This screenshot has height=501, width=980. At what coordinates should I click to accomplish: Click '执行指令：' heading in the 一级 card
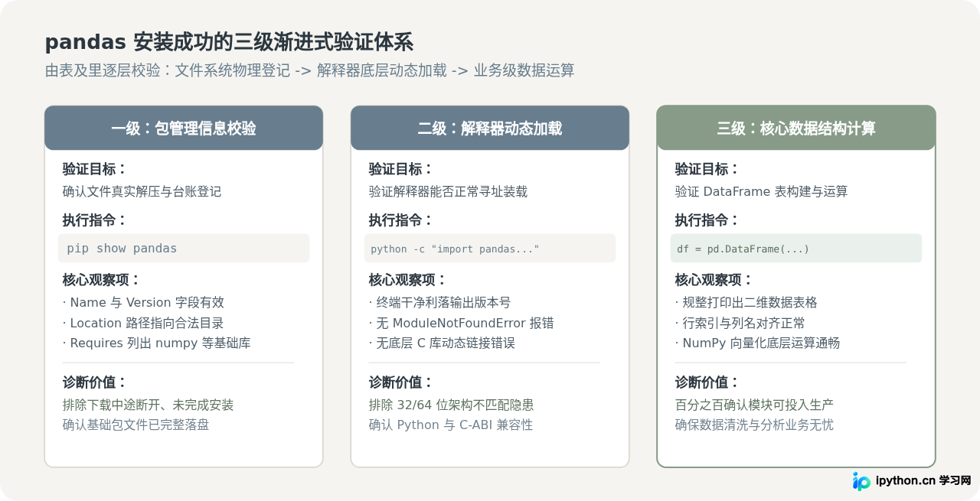(x=94, y=220)
